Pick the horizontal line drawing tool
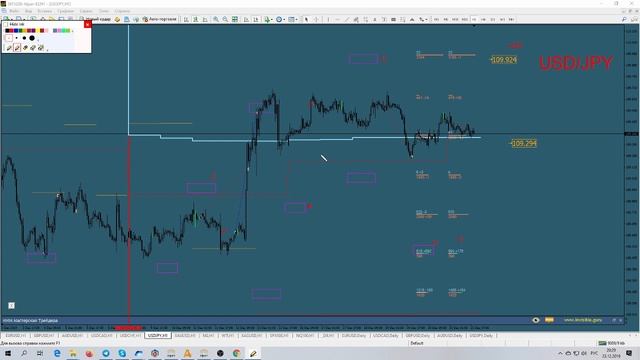Screen dimensions: 640x360 (x=338, y=19)
